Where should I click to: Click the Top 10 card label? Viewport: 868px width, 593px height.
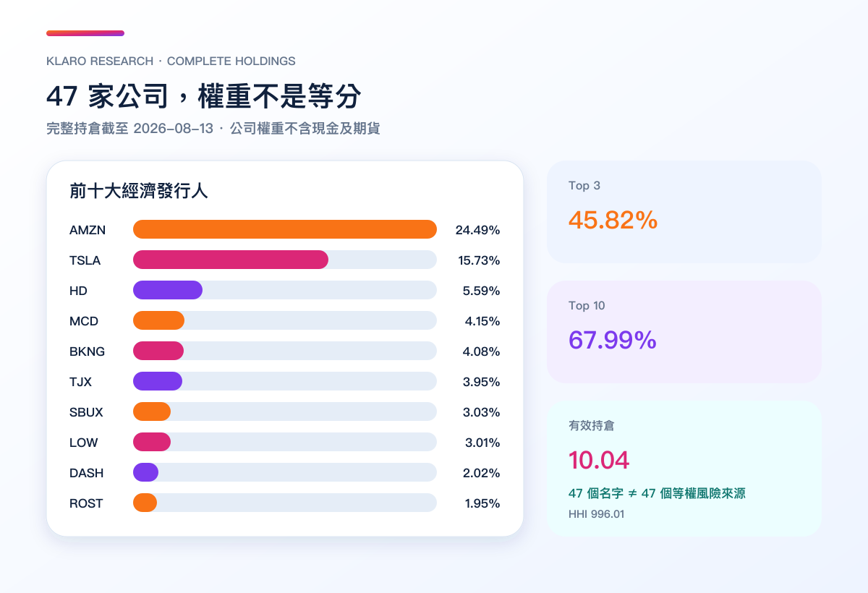tap(587, 306)
